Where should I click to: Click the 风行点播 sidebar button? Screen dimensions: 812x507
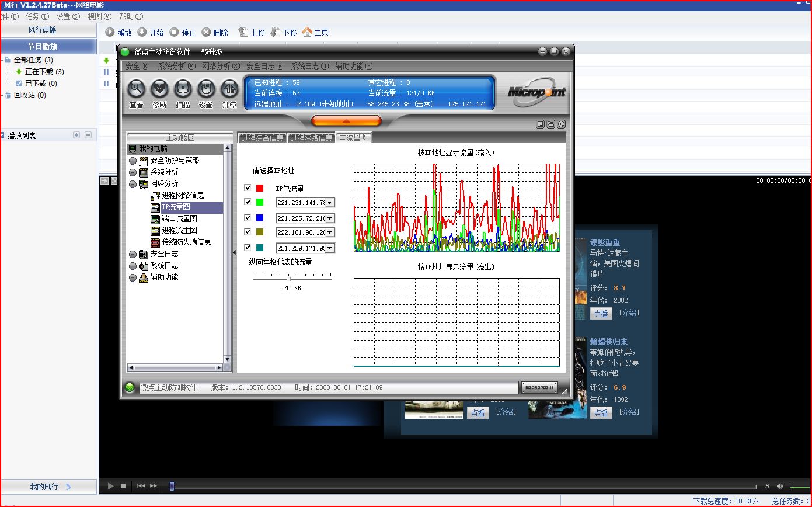pos(49,30)
